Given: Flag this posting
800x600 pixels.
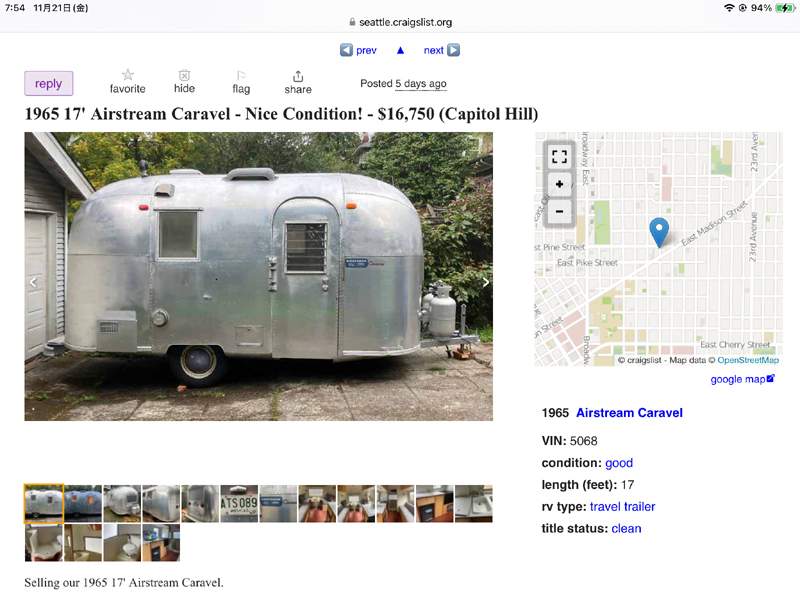Looking at the screenshot, I should point(241,76).
